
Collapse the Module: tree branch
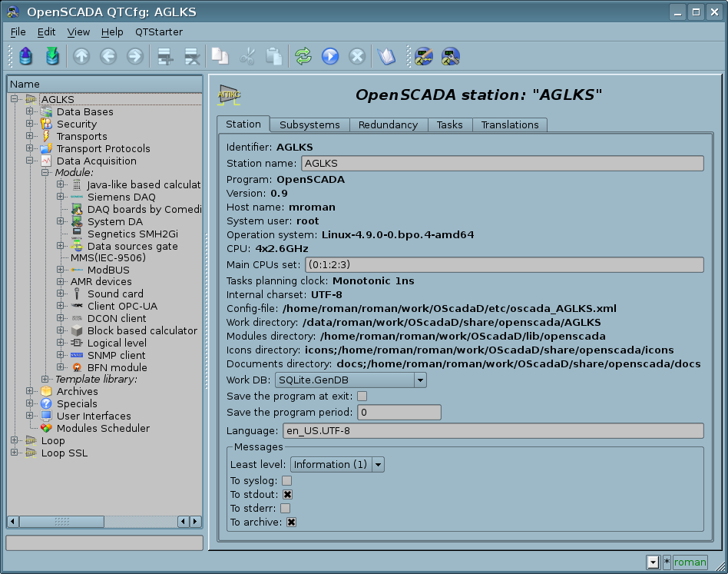click(45, 172)
